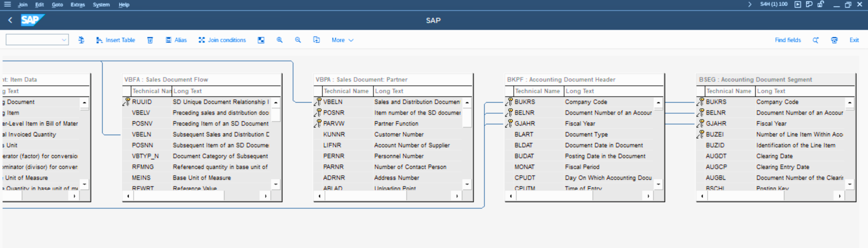Click the zoom in magnifier icon
The image size is (868, 248).
click(x=279, y=40)
